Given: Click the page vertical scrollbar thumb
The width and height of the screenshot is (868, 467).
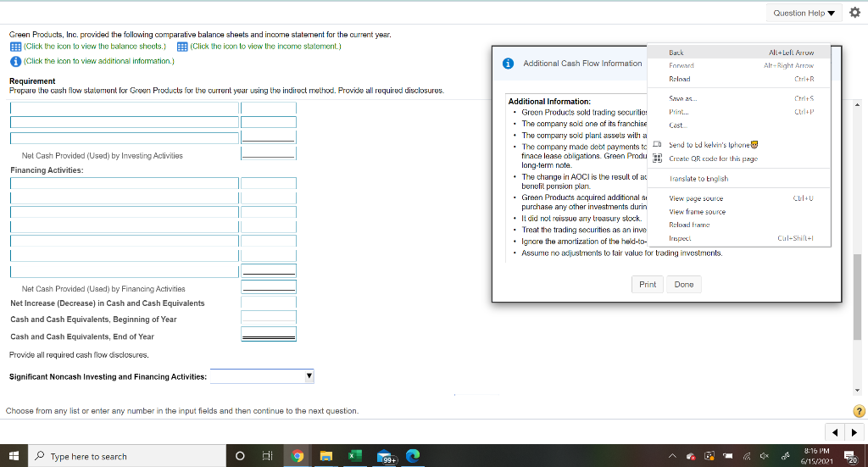Looking at the screenshot, I should pos(858,296).
